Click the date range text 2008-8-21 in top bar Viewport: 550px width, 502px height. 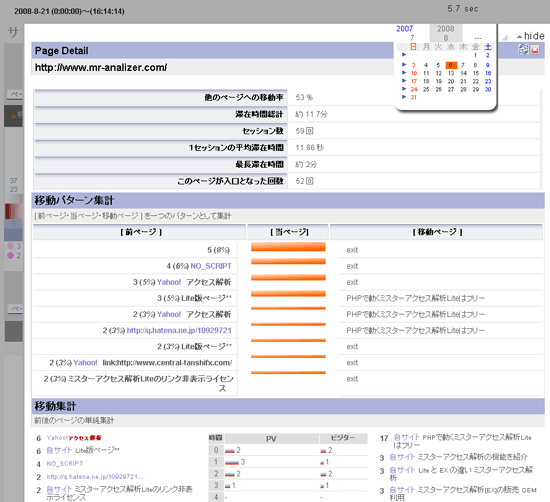pos(69,11)
